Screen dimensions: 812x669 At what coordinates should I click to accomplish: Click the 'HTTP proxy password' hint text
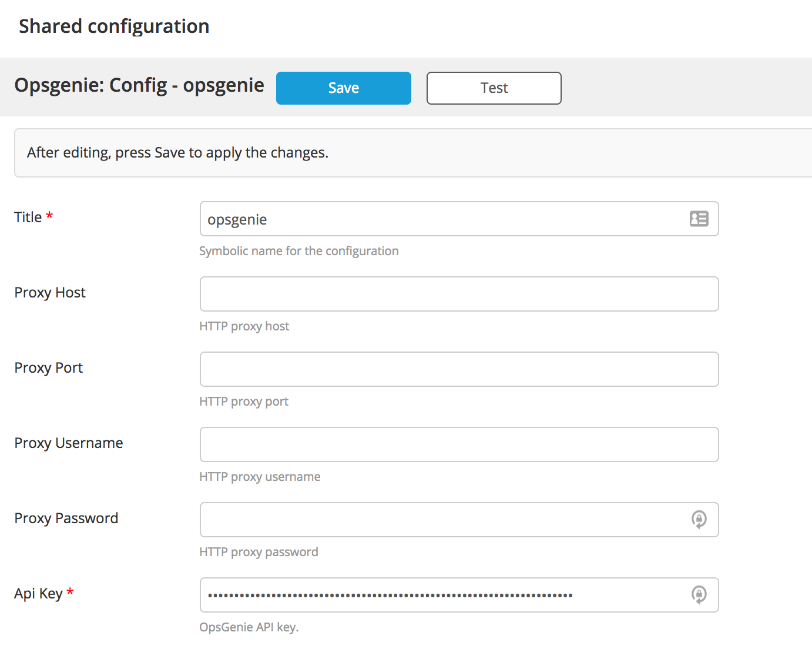(259, 552)
